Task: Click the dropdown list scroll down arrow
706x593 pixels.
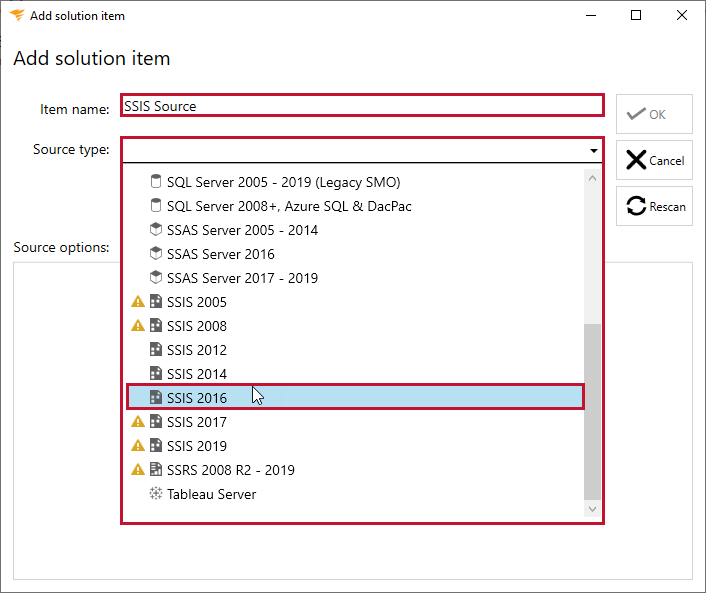Action: (592, 509)
